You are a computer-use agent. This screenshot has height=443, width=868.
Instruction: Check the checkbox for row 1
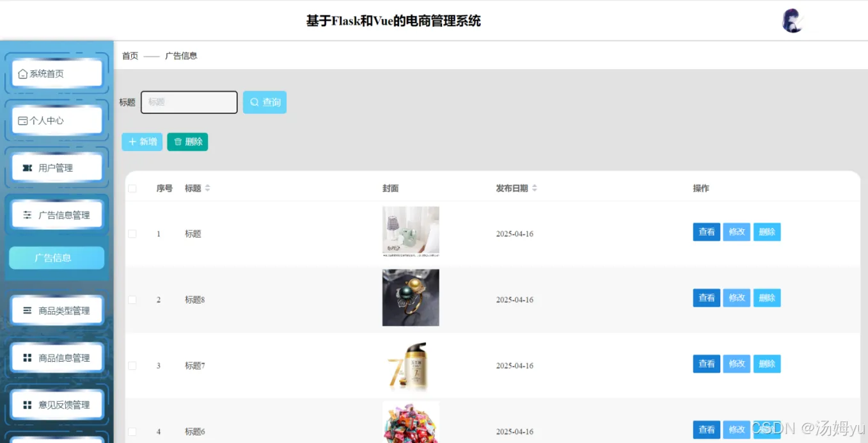pos(132,234)
